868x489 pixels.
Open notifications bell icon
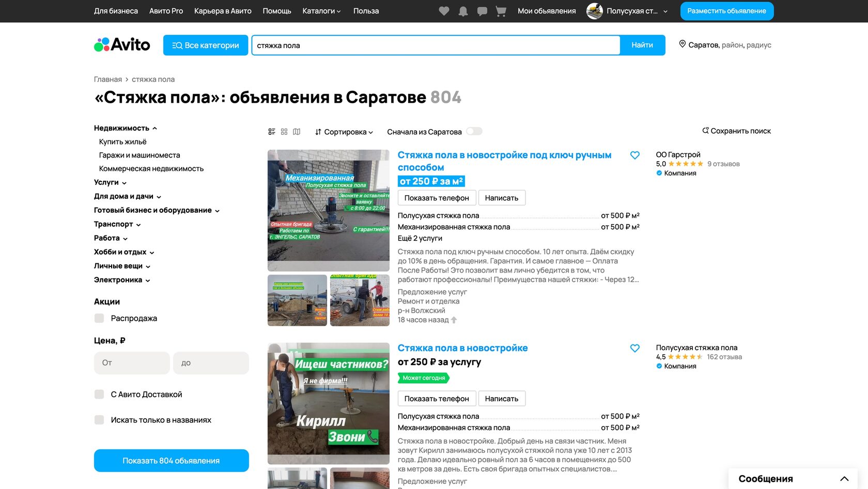point(463,11)
